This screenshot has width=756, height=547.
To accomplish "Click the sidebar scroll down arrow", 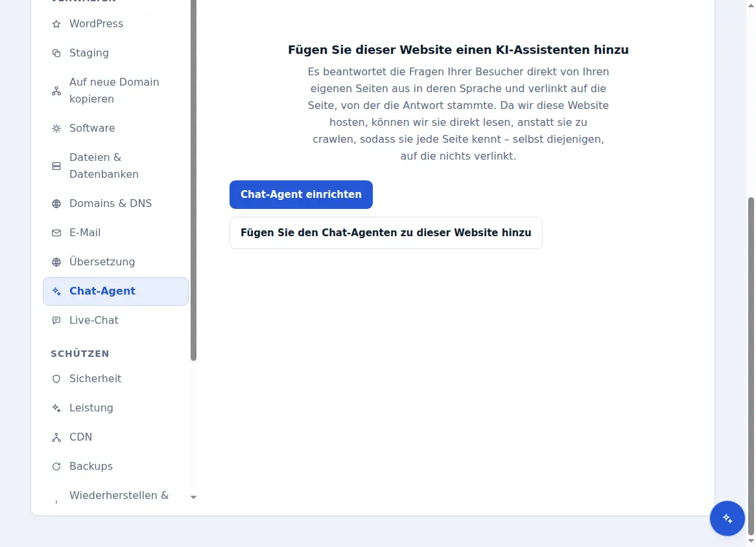I will click(x=193, y=497).
